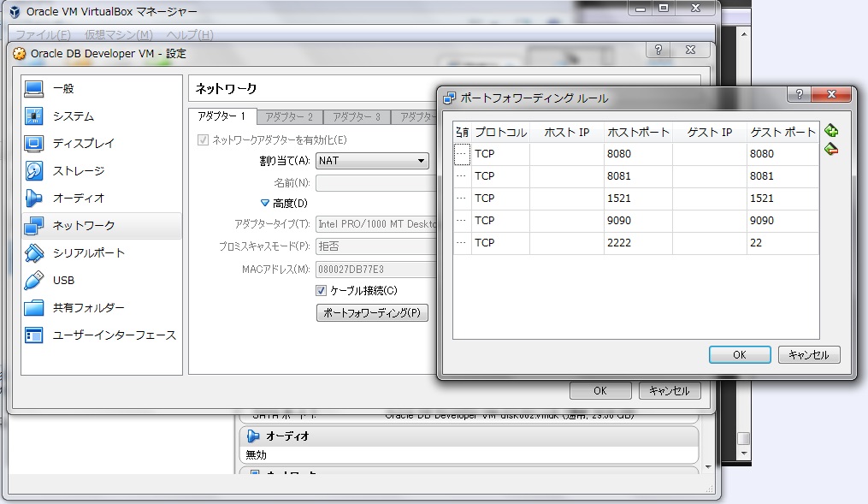Click the ホスト IP column header
Screen dimensions: 868x504
click(566, 133)
